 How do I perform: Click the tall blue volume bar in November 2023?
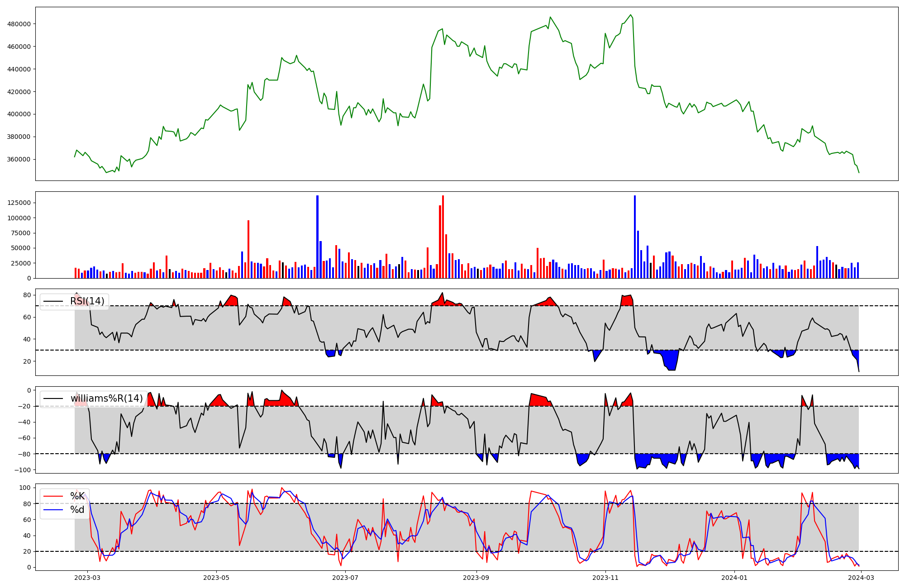(x=635, y=237)
